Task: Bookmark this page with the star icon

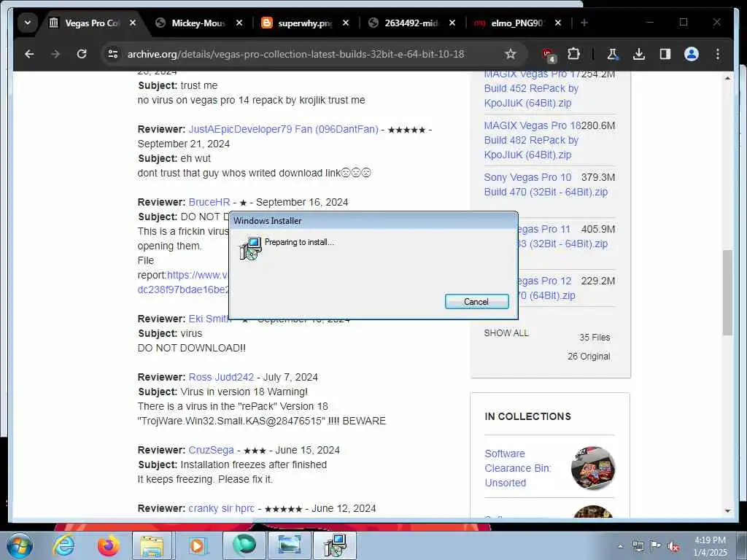Action: 510,54
